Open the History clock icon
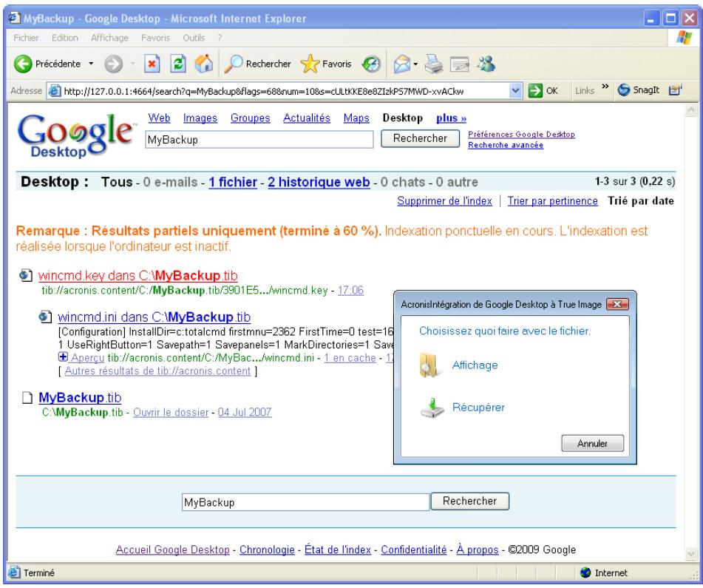The height and width of the screenshot is (588, 703). tap(371, 64)
